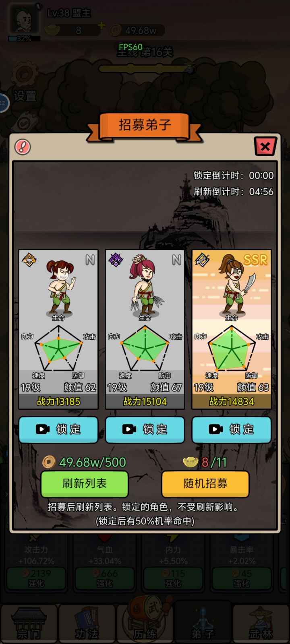The height and width of the screenshot is (644, 290).
Task: Open the 宗门 tab in bottom bar
Action: point(29,623)
